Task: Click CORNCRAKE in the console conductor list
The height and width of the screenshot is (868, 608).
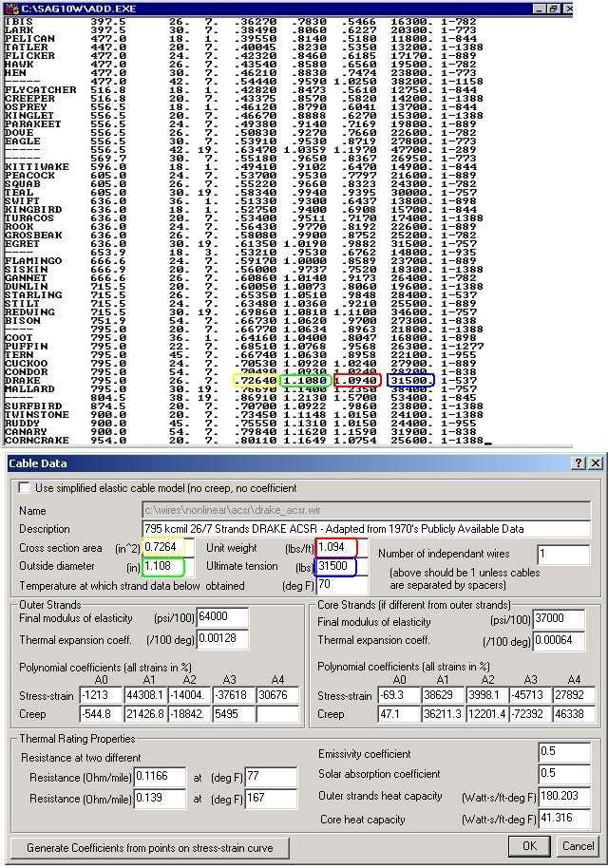Action: 36,440
